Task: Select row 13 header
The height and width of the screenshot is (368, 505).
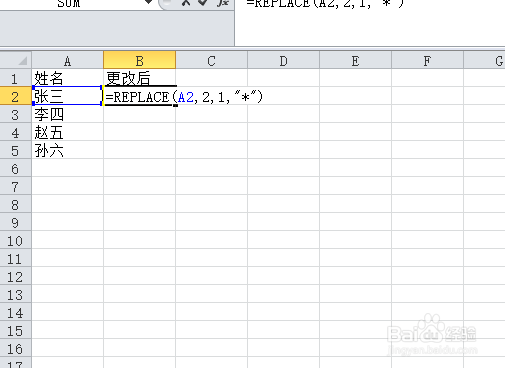Action: click(x=16, y=294)
